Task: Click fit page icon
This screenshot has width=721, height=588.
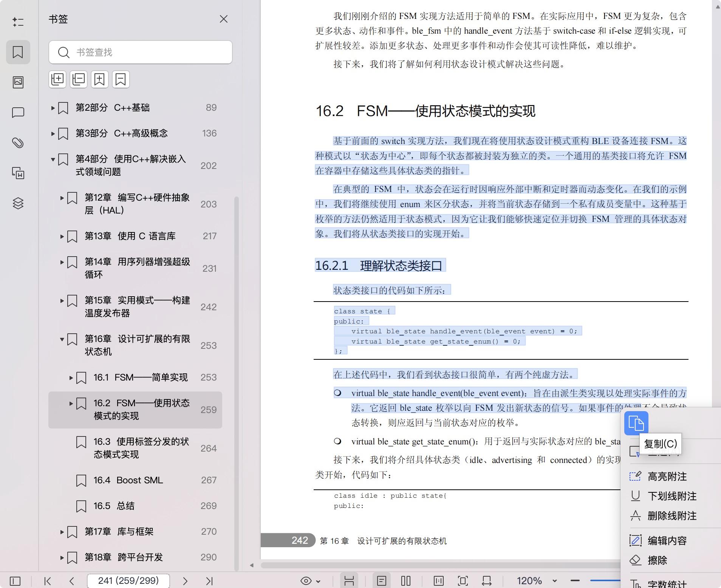Action: click(463, 581)
